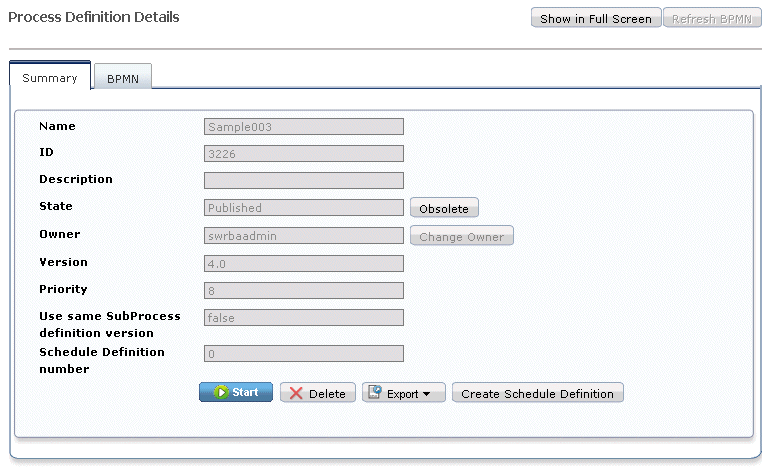Click the Name field showing Sample003

304,126
